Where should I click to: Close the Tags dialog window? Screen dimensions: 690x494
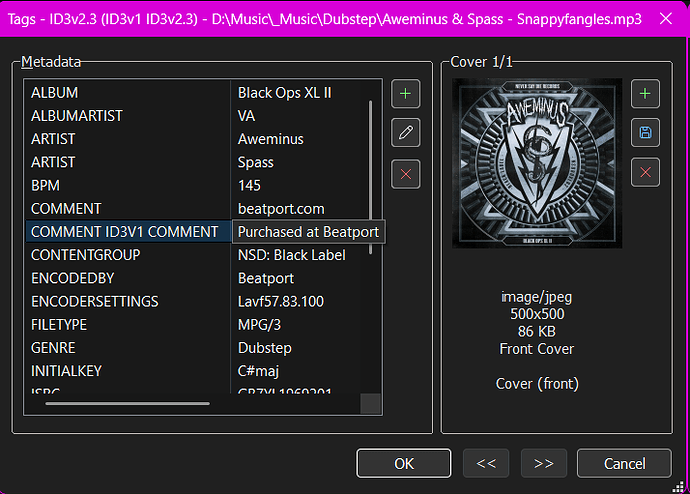666,18
